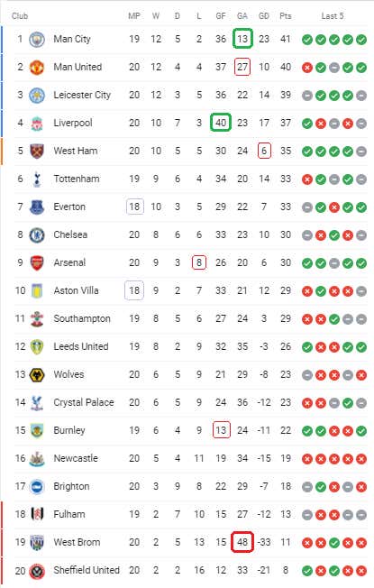Click the GD column header

tap(264, 16)
